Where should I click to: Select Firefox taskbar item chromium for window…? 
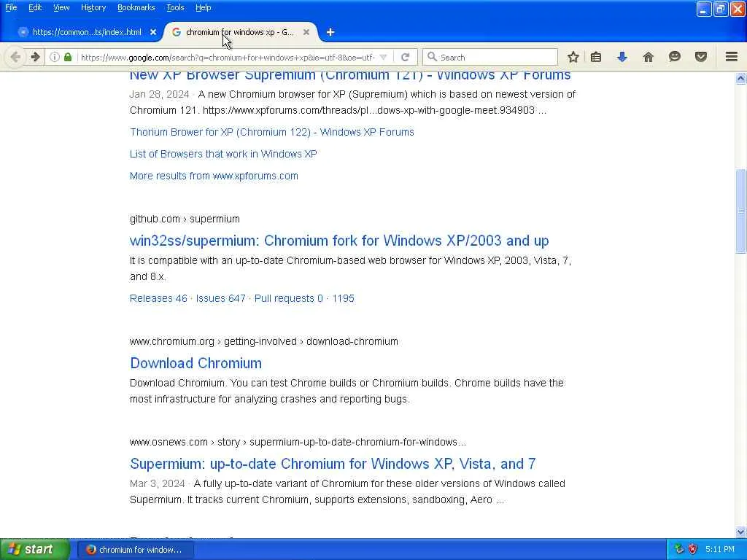point(135,550)
